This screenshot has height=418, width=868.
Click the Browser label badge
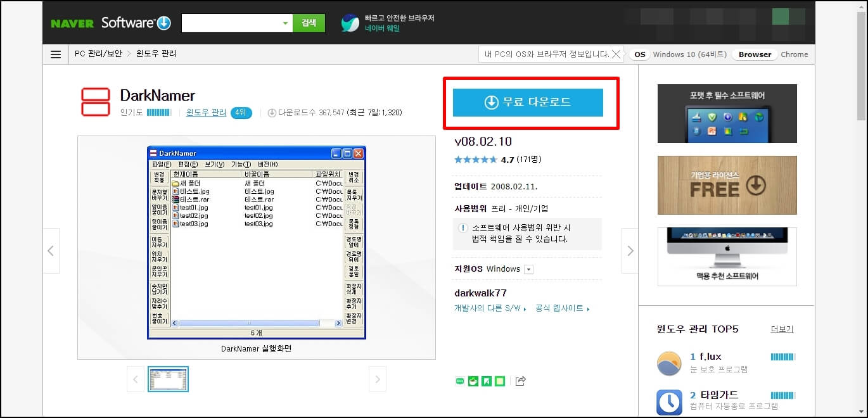click(755, 54)
